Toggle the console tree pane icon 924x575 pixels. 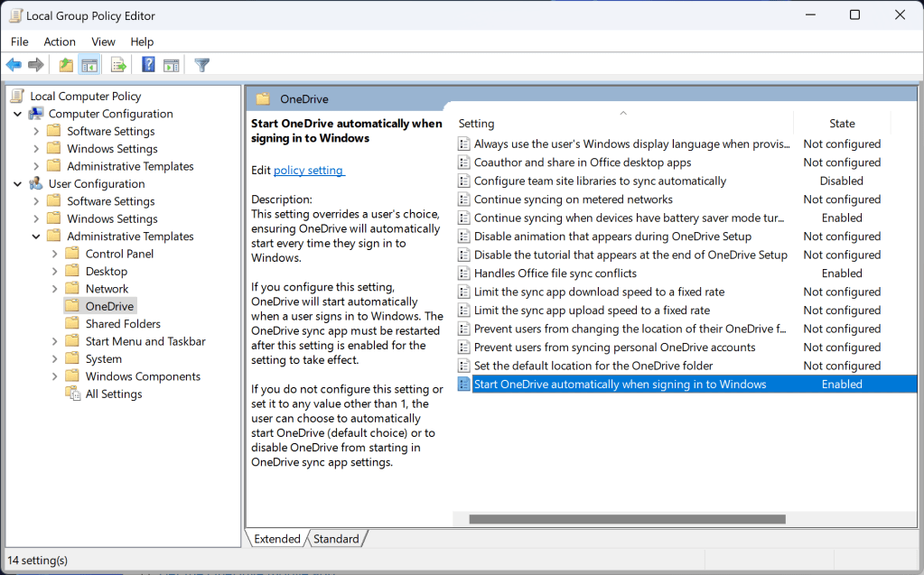(x=89, y=64)
